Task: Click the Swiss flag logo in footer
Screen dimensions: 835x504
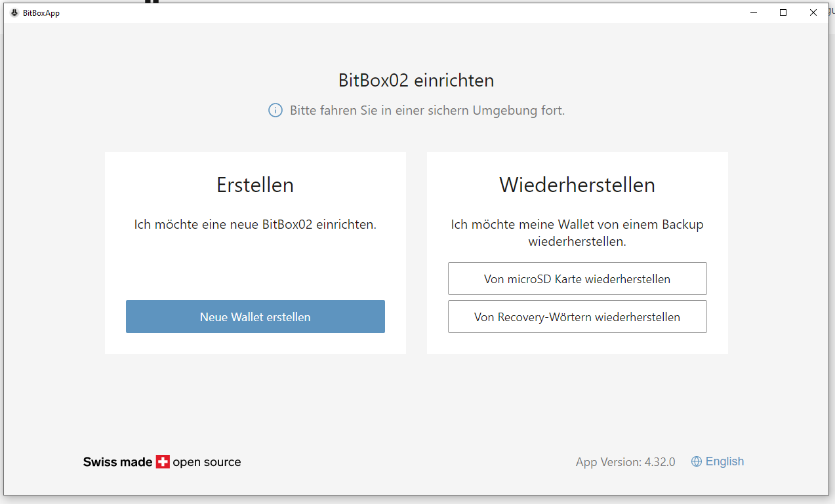Action: pyautogui.click(x=163, y=461)
